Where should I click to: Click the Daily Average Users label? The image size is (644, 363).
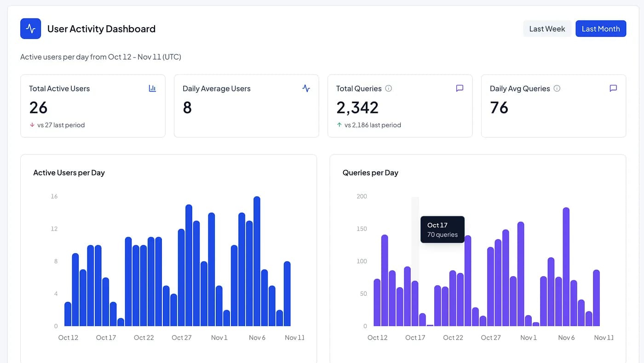coord(217,89)
